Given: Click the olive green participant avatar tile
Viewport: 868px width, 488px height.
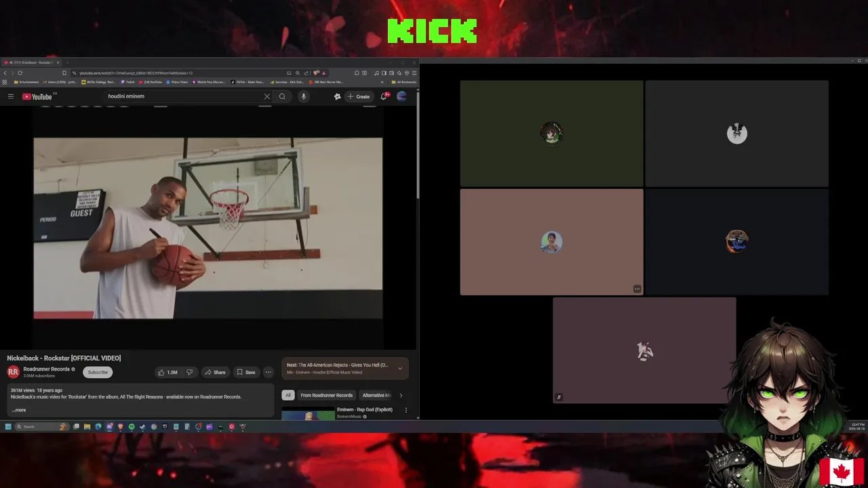Looking at the screenshot, I should pyautogui.click(x=551, y=133).
